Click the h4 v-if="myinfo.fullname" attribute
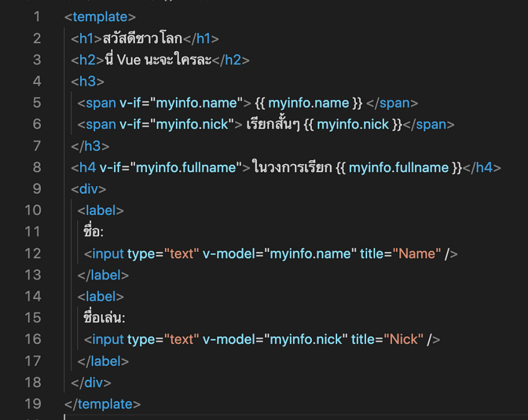 (x=171, y=168)
